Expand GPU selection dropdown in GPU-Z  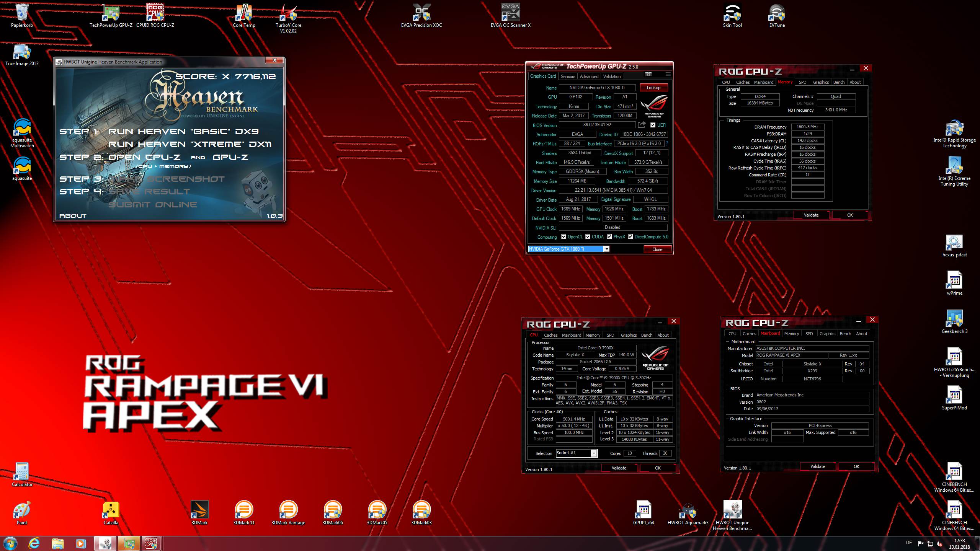606,249
